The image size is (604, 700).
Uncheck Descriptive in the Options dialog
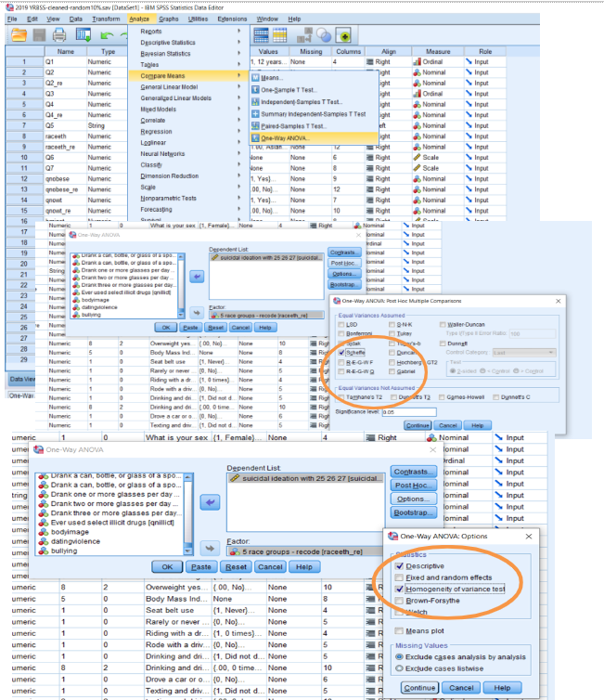[399, 566]
